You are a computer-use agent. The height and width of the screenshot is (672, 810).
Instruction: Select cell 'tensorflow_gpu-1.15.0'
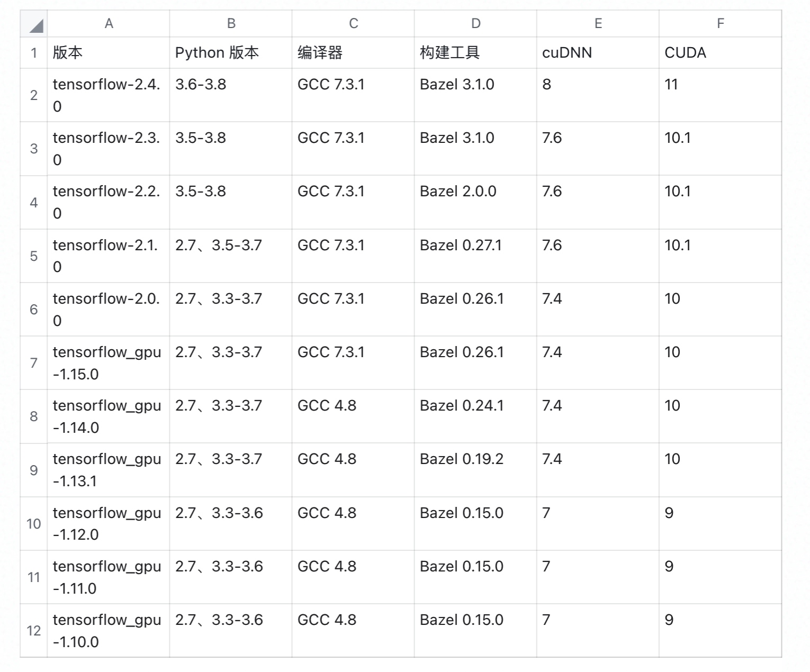coord(109,363)
